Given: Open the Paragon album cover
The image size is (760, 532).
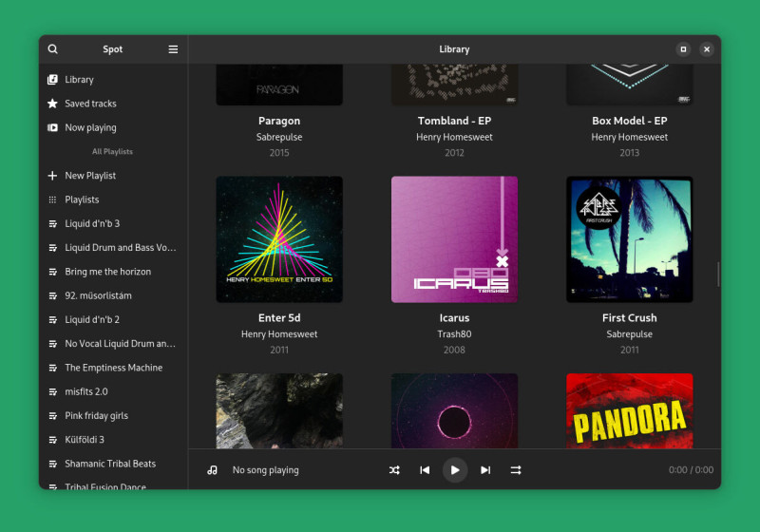Looking at the screenshot, I should pos(279,85).
